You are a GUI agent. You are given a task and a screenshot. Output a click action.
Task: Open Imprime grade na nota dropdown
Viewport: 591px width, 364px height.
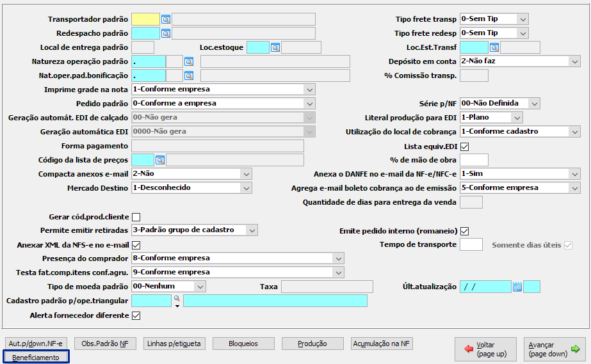pos(309,90)
